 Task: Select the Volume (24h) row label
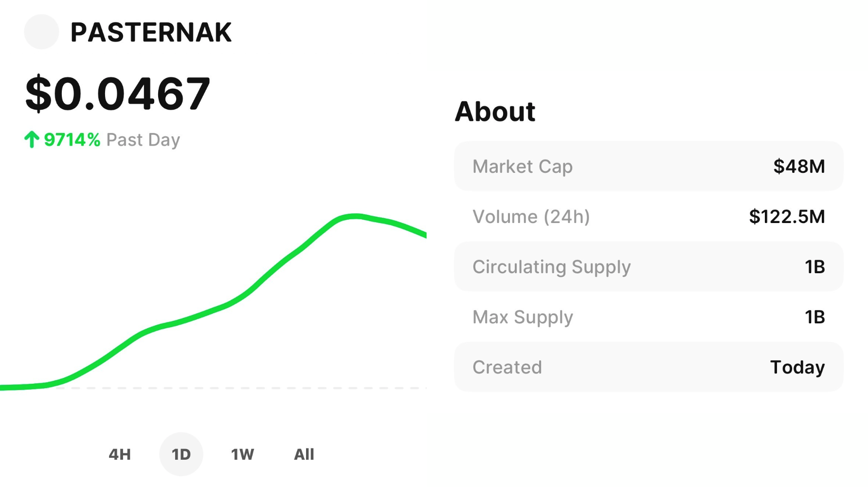[531, 217]
